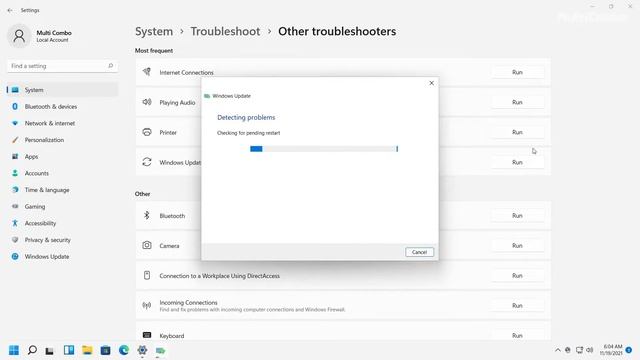Click the 'Most frequent' section heading

pyautogui.click(x=154, y=51)
